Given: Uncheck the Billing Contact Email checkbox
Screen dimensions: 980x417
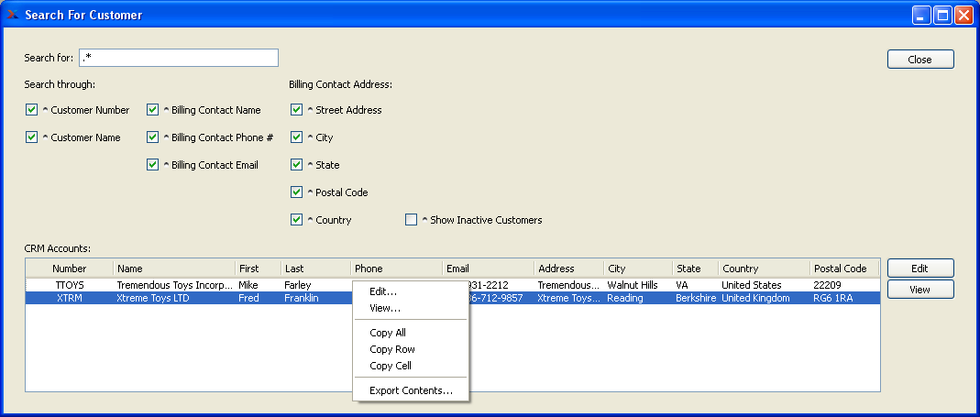Looking at the screenshot, I should pyautogui.click(x=153, y=165).
